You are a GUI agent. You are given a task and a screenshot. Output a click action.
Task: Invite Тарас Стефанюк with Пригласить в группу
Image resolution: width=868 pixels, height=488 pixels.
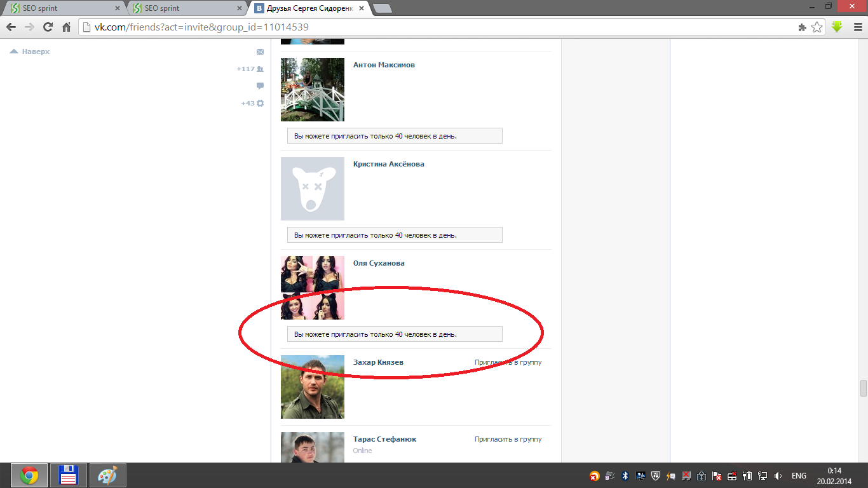pyautogui.click(x=508, y=439)
